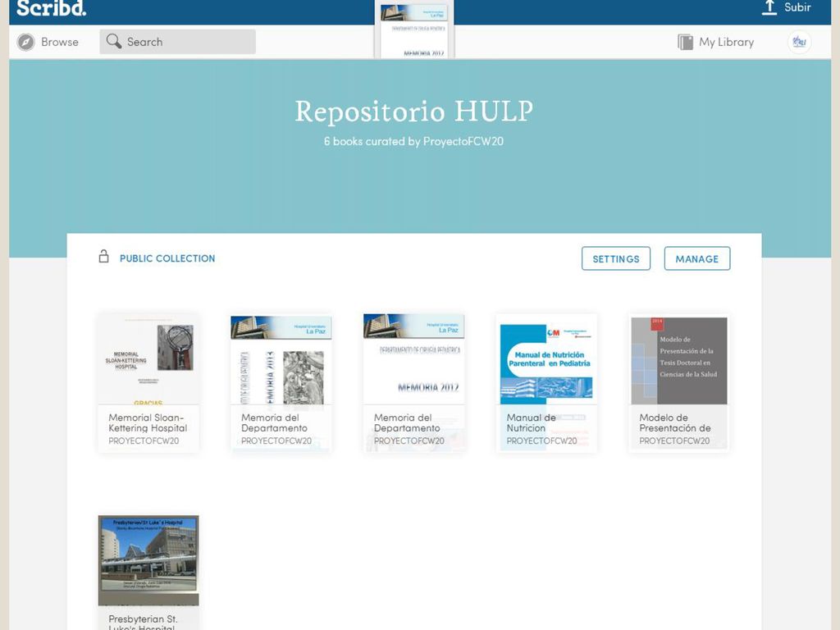Open Memorial Sloan-Kettering Hospital cover
This screenshot has width=840, height=630.
tap(148, 359)
